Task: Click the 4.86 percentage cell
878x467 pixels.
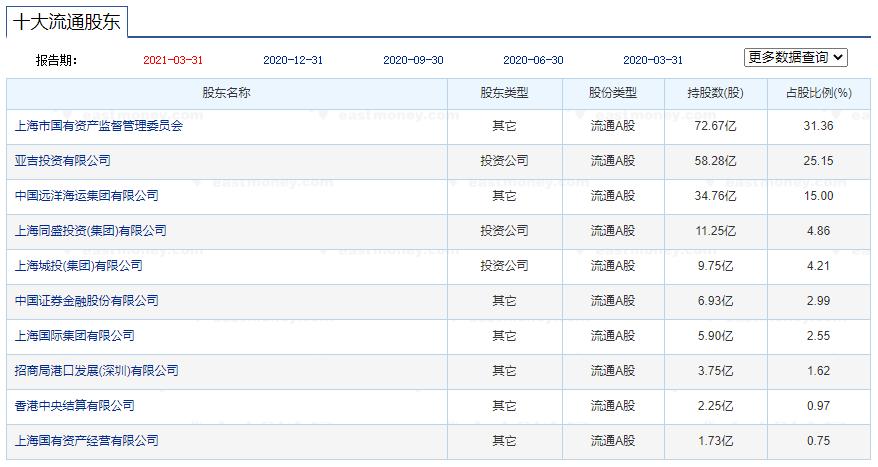Action: [x=819, y=231]
